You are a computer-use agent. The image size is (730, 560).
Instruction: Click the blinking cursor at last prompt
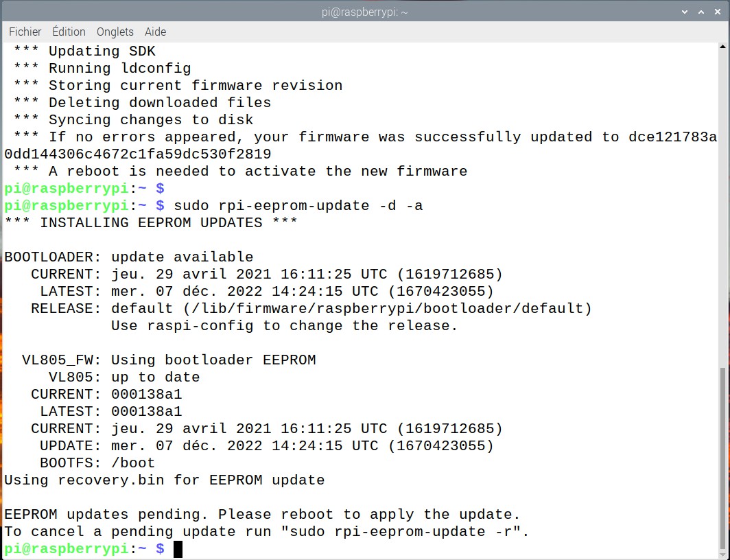(x=178, y=549)
